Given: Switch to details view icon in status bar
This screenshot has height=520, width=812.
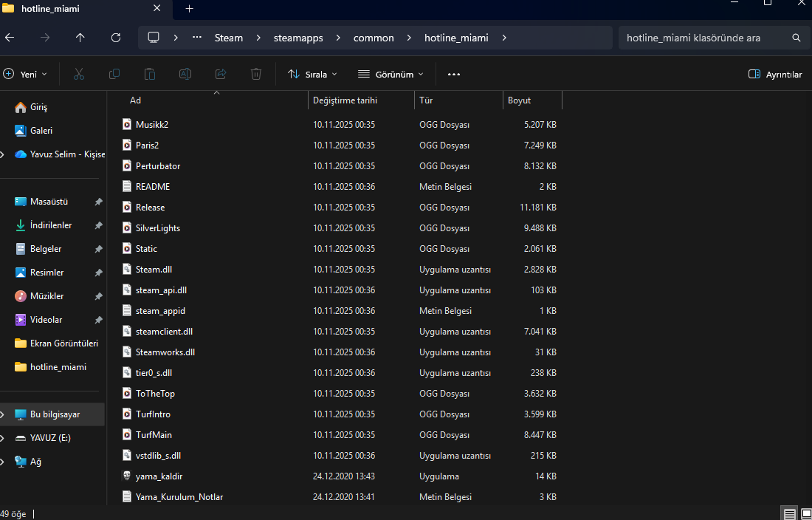Looking at the screenshot, I should click(x=789, y=514).
